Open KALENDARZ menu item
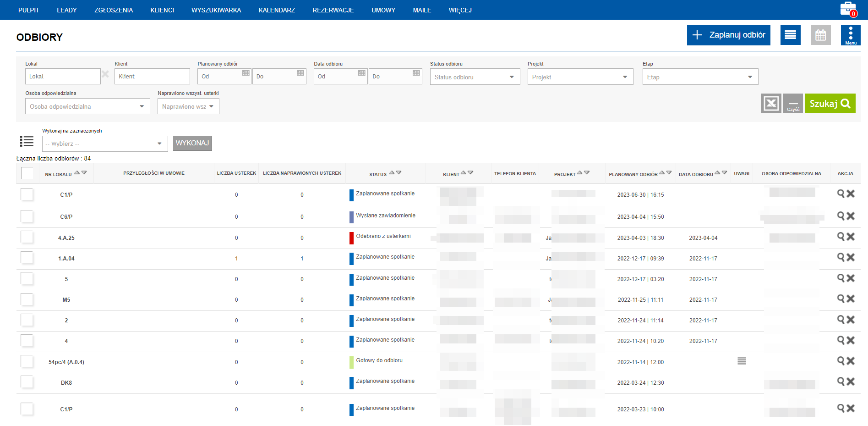This screenshot has height=426, width=868. pos(277,10)
